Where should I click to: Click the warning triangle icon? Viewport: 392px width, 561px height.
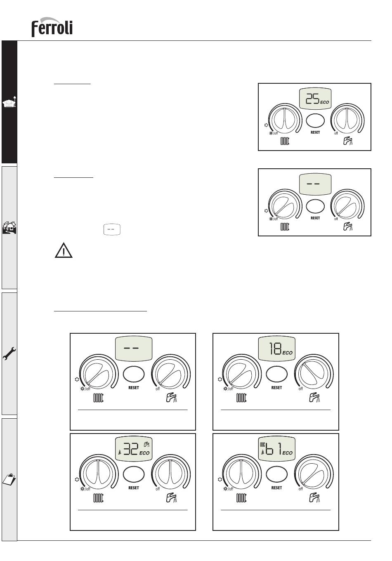(x=64, y=252)
